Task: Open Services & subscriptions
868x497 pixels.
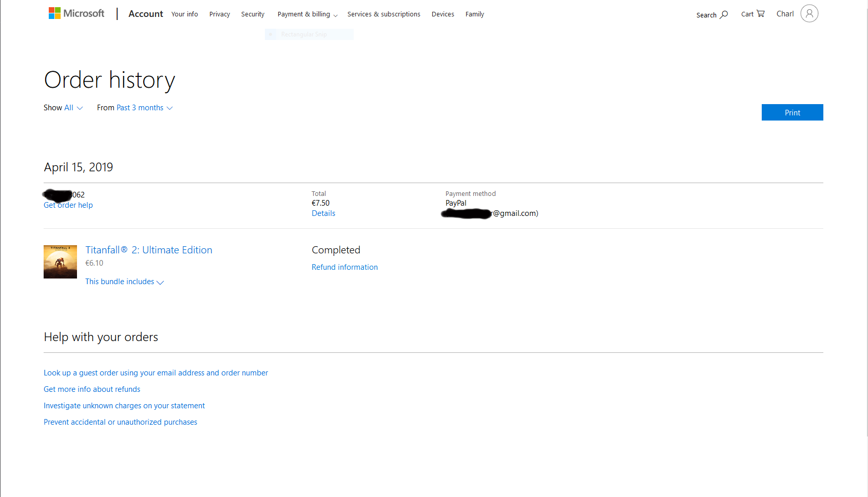Action: [384, 14]
